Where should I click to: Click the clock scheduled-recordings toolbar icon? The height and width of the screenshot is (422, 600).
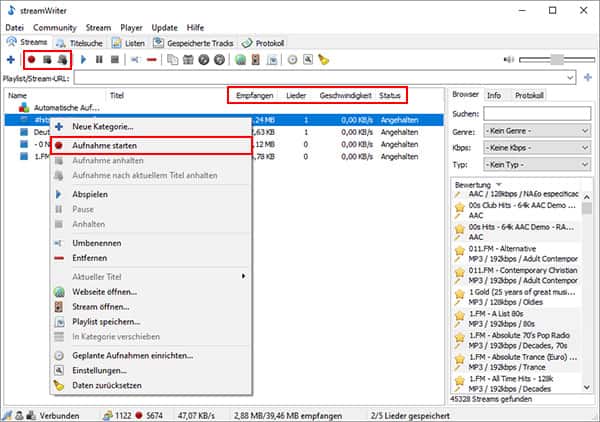[x=292, y=60]
